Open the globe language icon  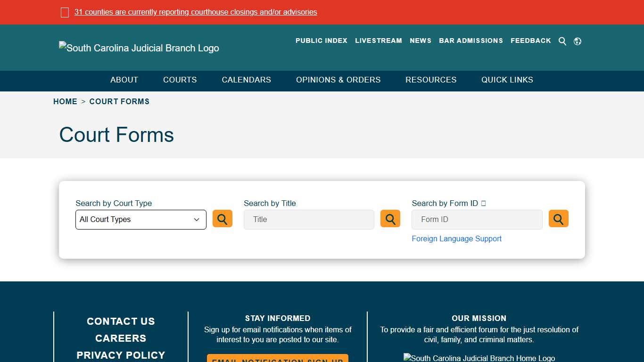coord(577,41)
